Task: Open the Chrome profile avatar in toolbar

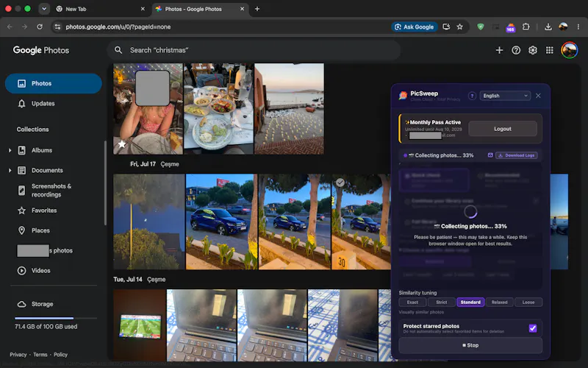Action: (563, 26)
